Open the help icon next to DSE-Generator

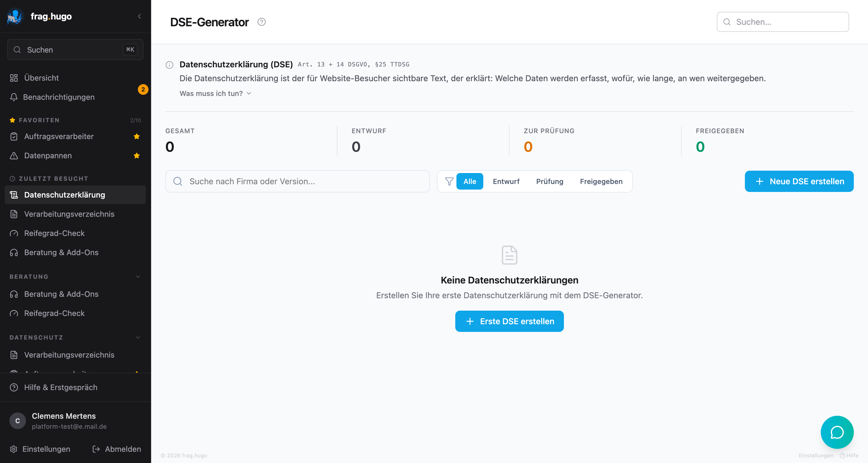tap(262, 22)
